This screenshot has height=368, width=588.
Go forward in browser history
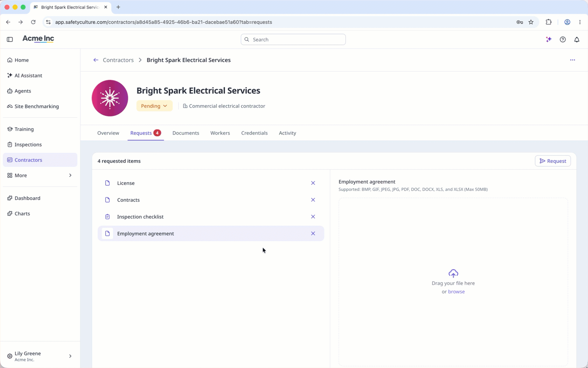click(x=21, y=22)
